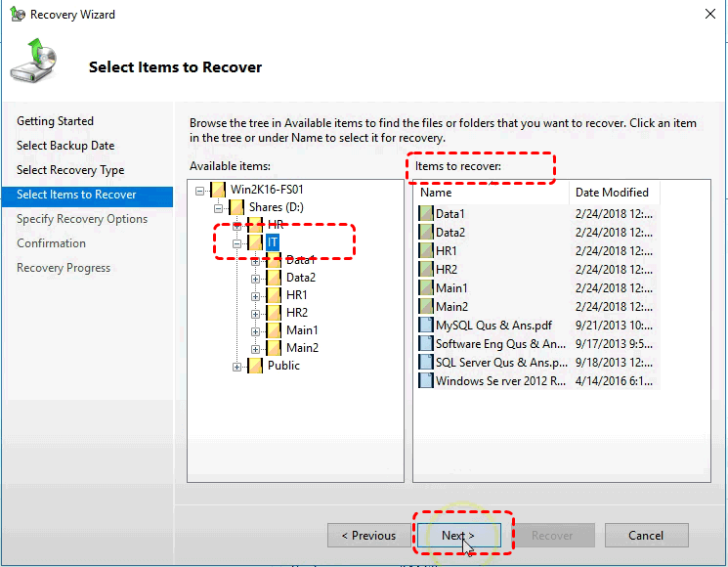
Task: Click the Shares (D:) drive icon
Action: tap(236, 207)
